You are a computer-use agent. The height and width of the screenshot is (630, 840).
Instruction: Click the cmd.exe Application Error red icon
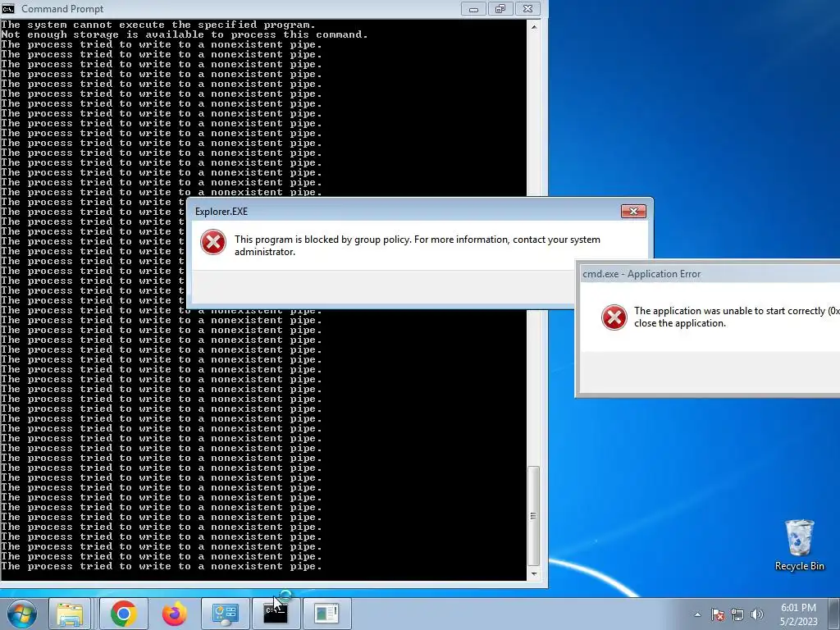coord(614,317)
